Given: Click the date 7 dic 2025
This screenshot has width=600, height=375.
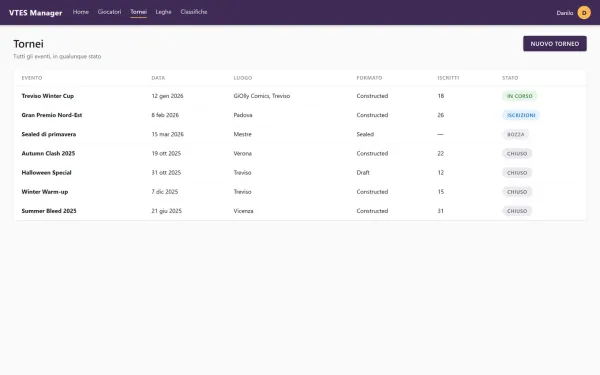Looking at the screenshot, I should (x=165, y=192).
